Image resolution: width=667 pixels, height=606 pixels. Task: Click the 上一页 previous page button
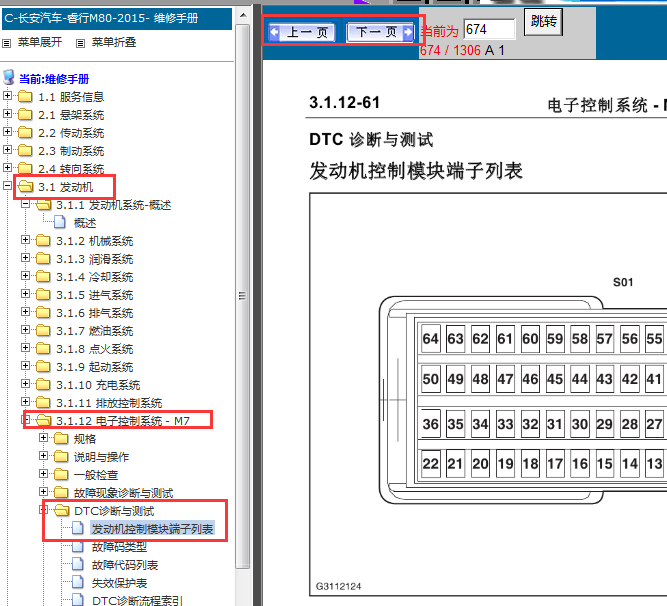click(x=302, y=32)
